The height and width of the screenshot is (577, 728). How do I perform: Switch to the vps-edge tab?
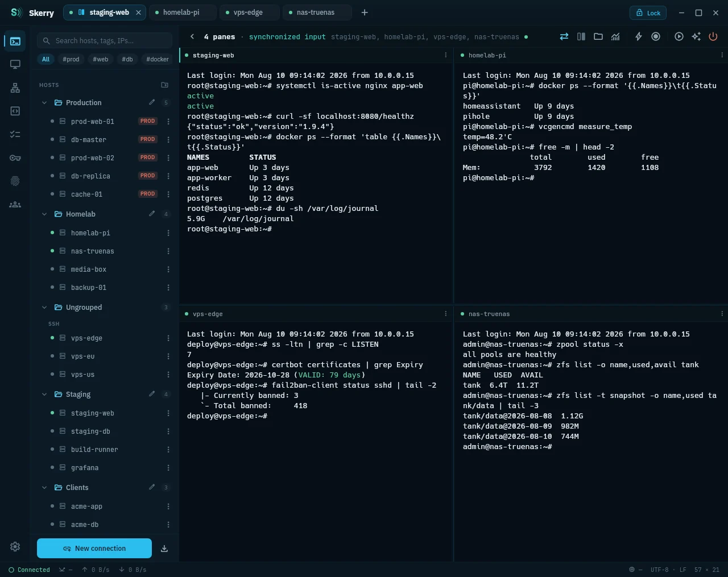(249, 13)
